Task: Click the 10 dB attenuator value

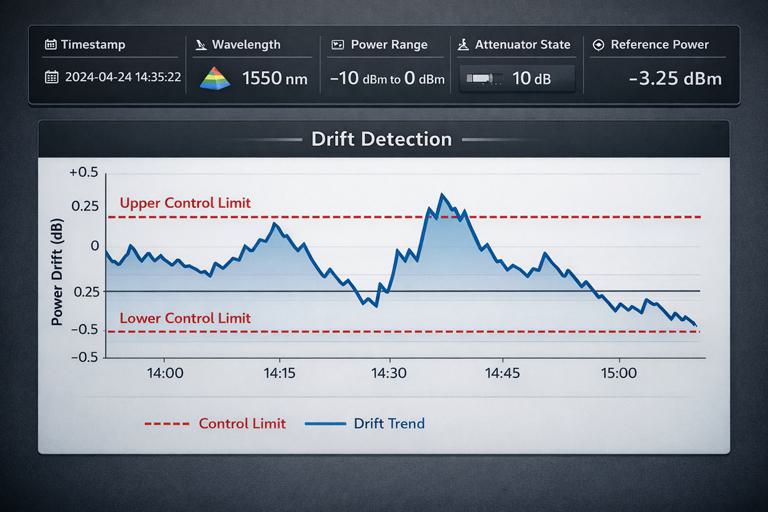Action: point(531,78)
